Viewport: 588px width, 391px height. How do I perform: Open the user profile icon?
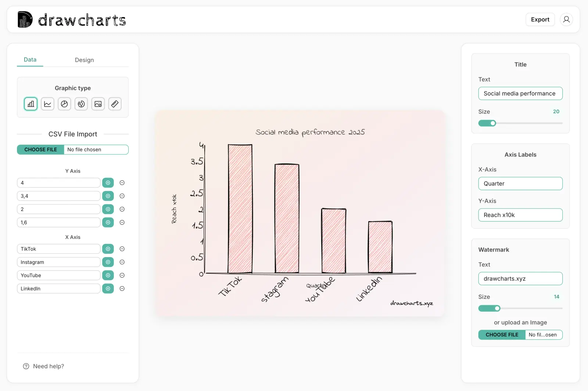566,19
